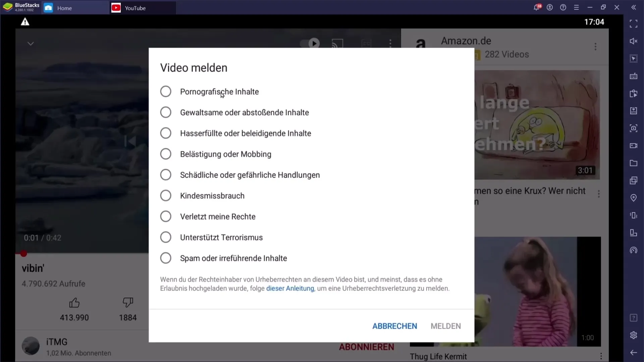Click the video progress scrubber dot
This screenshot has width=644, height=362.
(x=23, y=254)
